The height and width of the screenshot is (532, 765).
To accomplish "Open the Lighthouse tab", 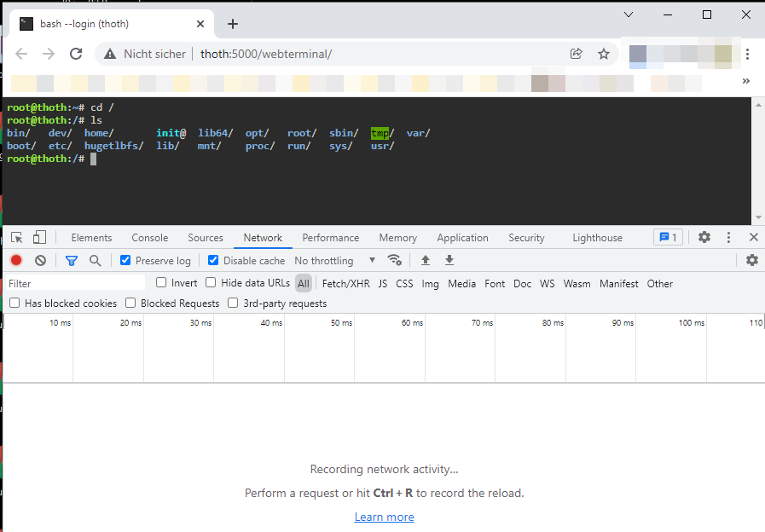I will 597,238.
